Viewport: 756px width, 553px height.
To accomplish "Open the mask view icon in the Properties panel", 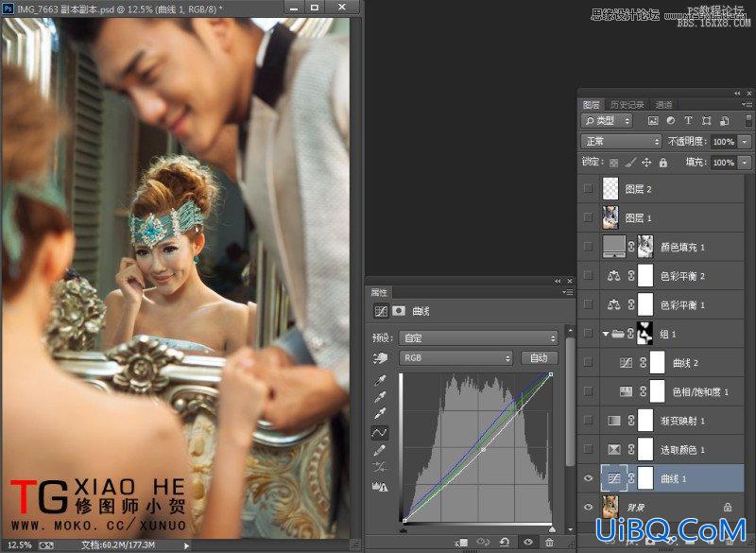I will click(x=399, y=311).
